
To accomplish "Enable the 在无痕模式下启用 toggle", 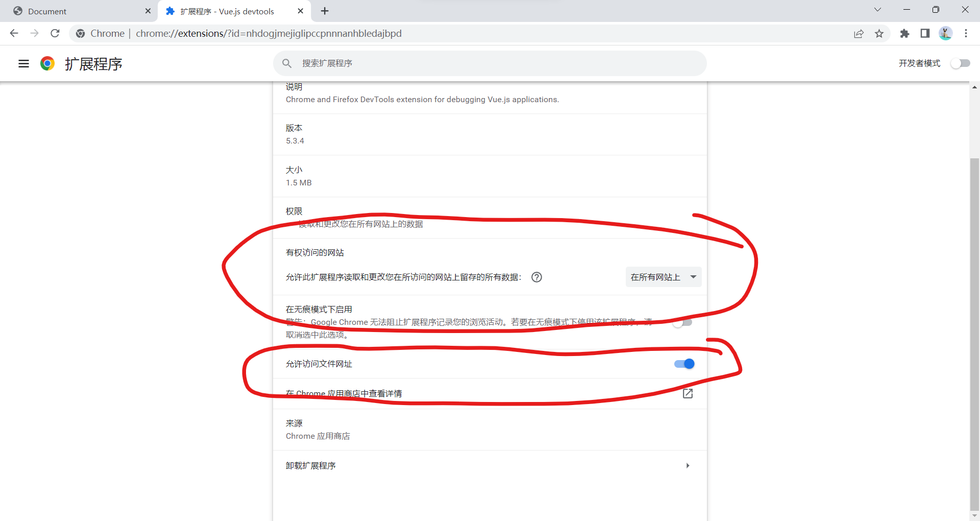I will pos(682,322).
